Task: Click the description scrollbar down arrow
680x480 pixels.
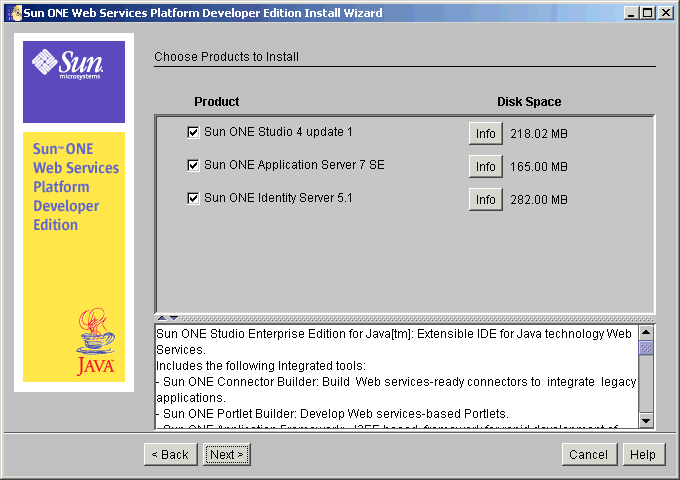Action: pyautogui.click(x=646, y=420)
